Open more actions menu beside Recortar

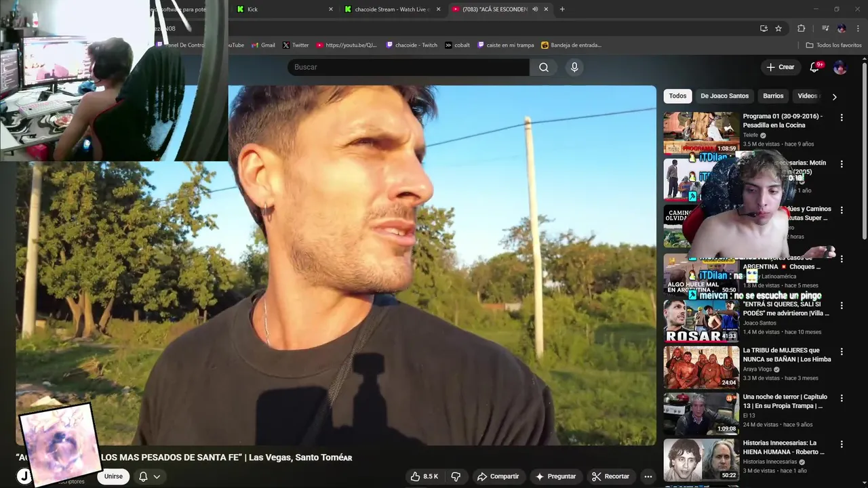pyautogui.click(x=648, y=476)
